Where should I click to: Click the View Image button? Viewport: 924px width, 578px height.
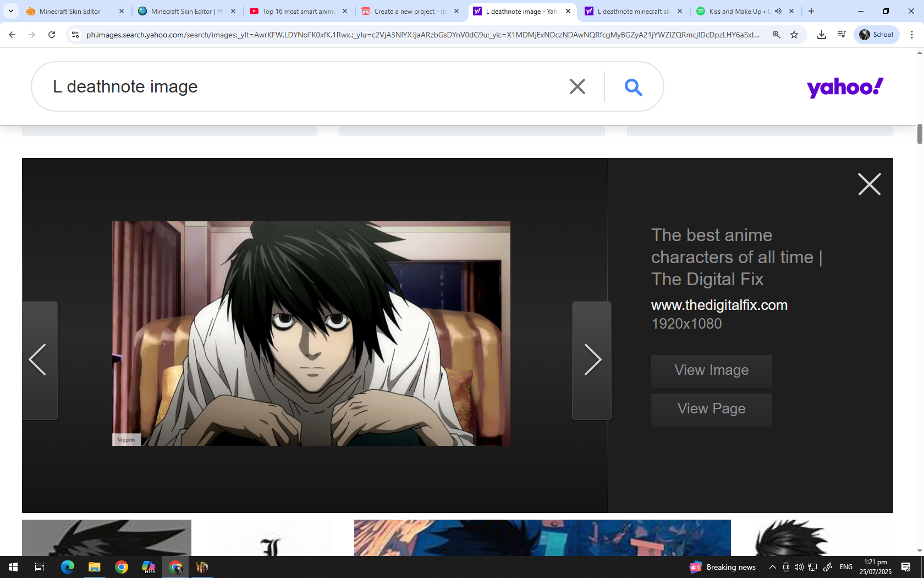tap(711, 370)
